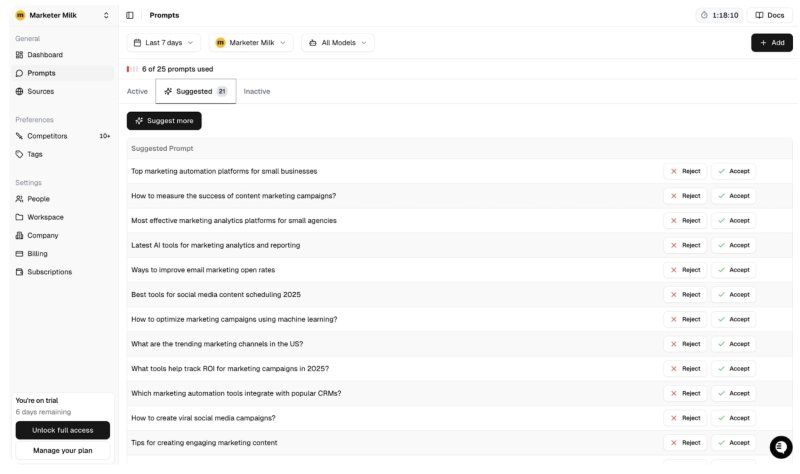
Task: Open the Subscriptions page
Action: (49, 272)
